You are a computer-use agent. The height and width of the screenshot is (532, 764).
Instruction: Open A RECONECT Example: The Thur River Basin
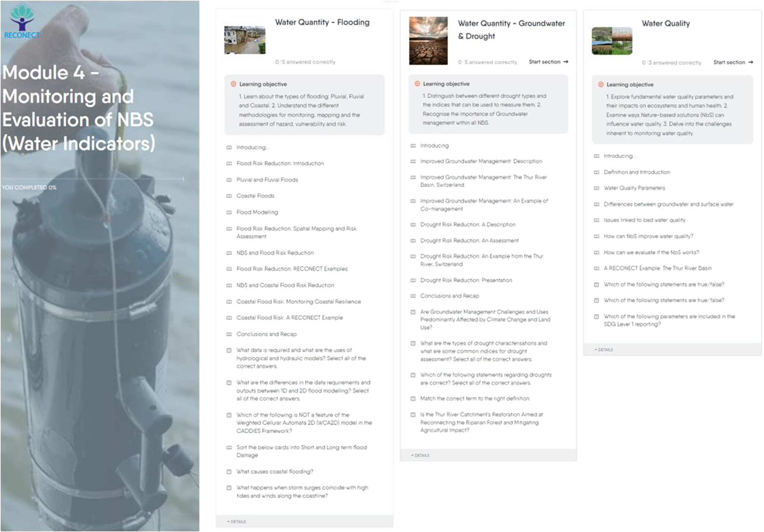(x=657, y=268)
